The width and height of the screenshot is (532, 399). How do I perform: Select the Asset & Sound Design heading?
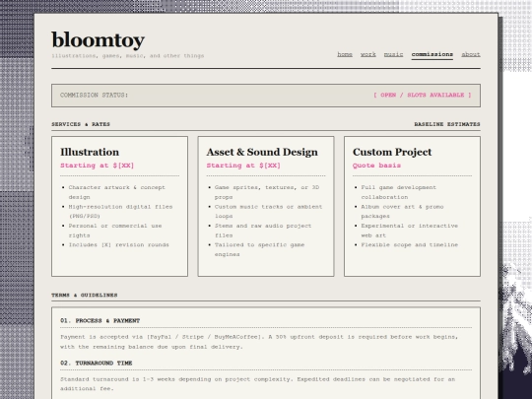point(262,152)
